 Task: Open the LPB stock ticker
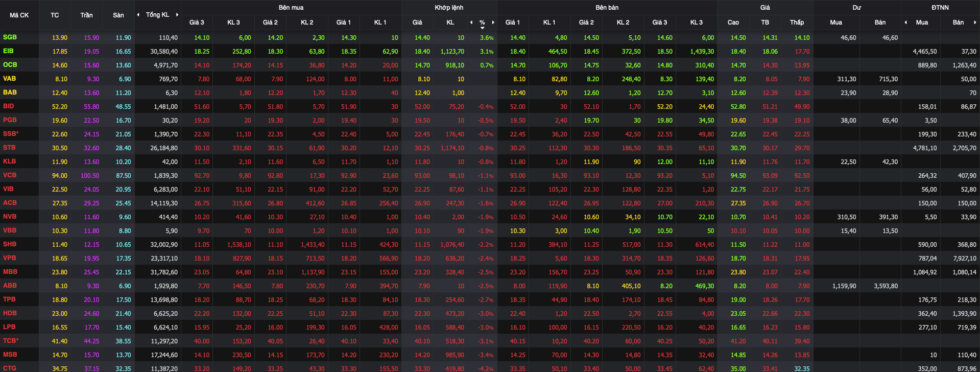tap(9, 327)
